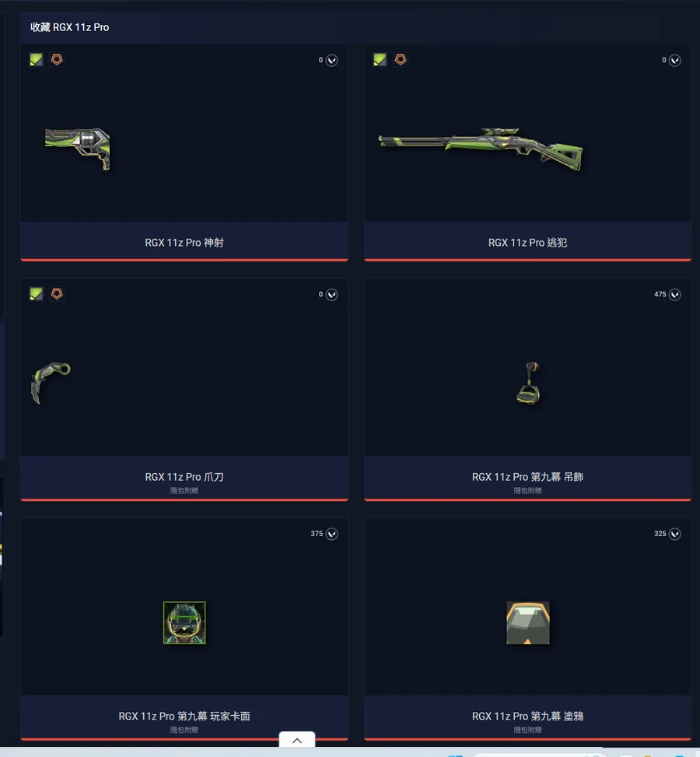This screenshot has height=757, width=700.
Task: Click the 475 price icon on 吊飾 card
Action: pos(675,295)
